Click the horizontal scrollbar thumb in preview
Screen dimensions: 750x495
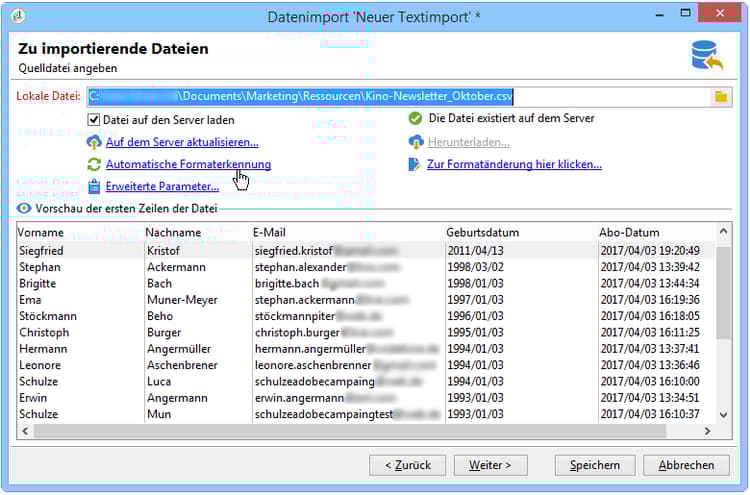click(x=350, y=431)
